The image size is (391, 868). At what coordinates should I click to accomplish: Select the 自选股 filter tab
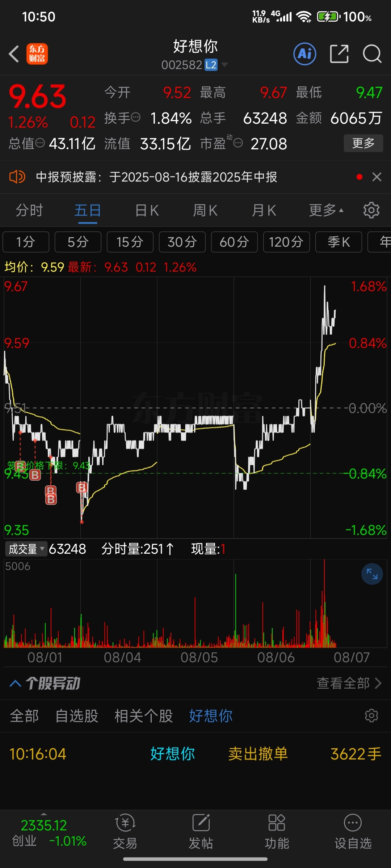coord(77,716)
